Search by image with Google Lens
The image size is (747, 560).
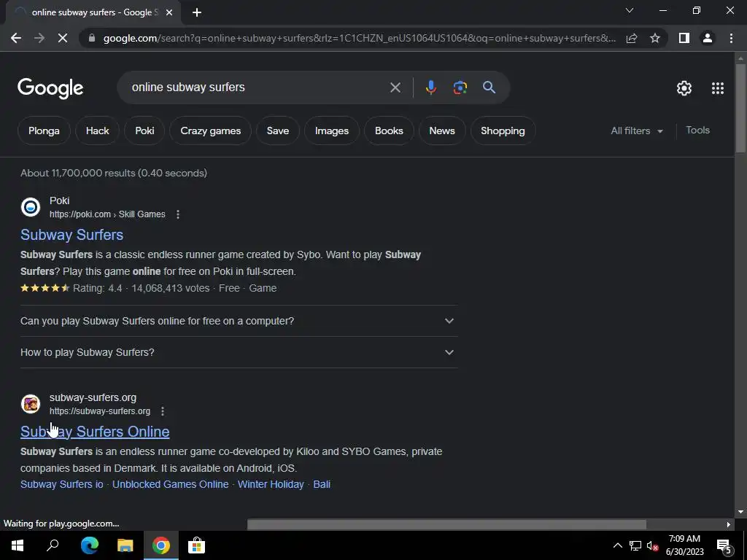(460, 87)
